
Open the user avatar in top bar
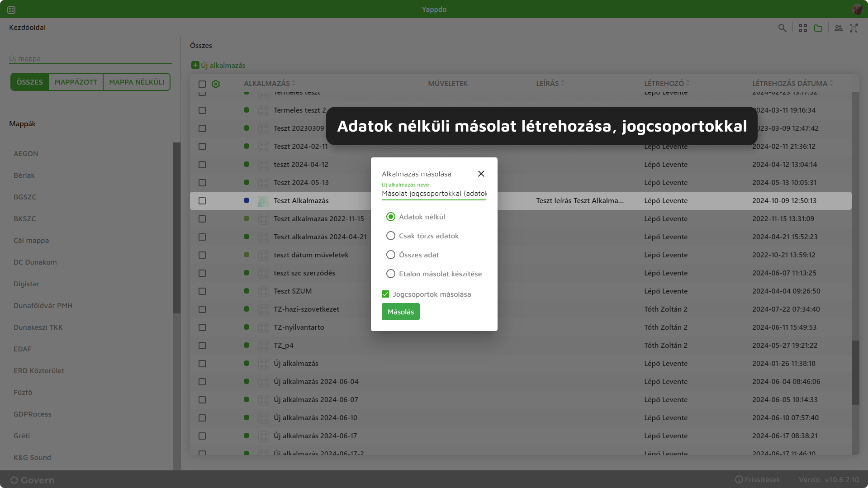pos(857,9)
